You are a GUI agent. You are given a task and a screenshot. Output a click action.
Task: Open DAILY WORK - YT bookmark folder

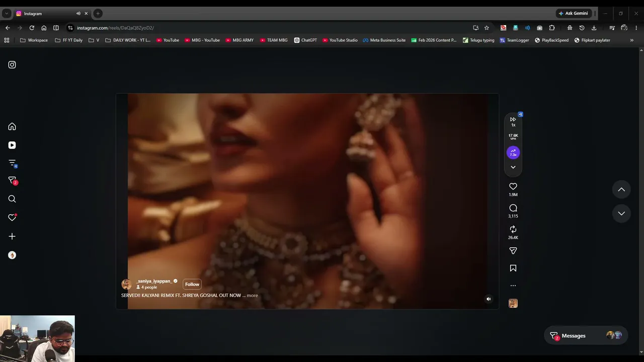pyautogui.click(x=128, y=40)
